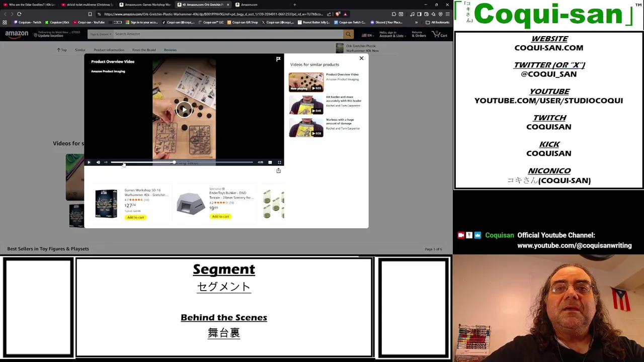Switch to 'Who are the Eldar Exodites' browser tab
This screenshot has width=644, height=362.
tap(30, 5)
